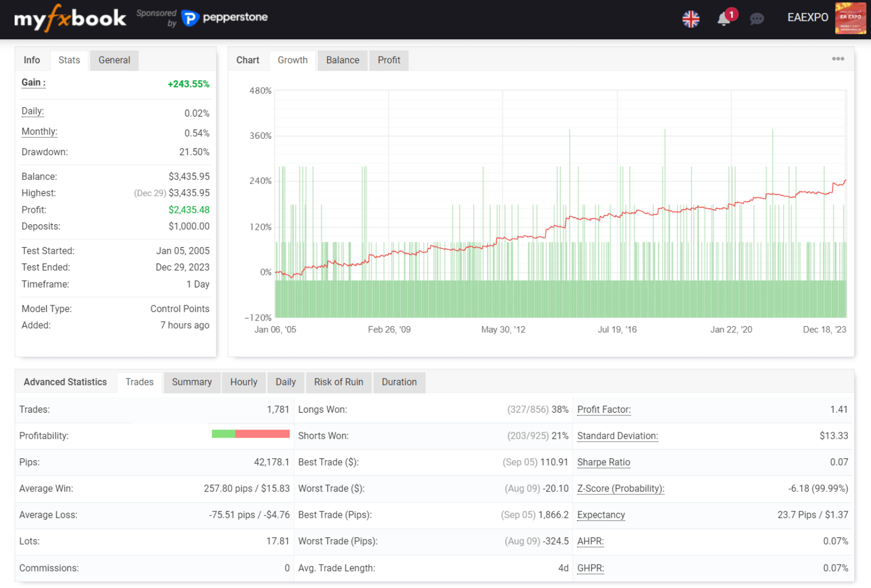Click the Avg. Trade Length 4d value

pyautogui.click(x=563, y=568)
